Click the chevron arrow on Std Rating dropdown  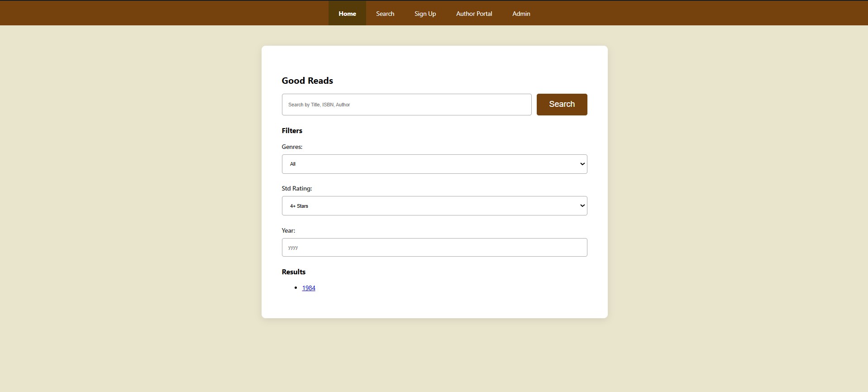[x=582, y=206]
